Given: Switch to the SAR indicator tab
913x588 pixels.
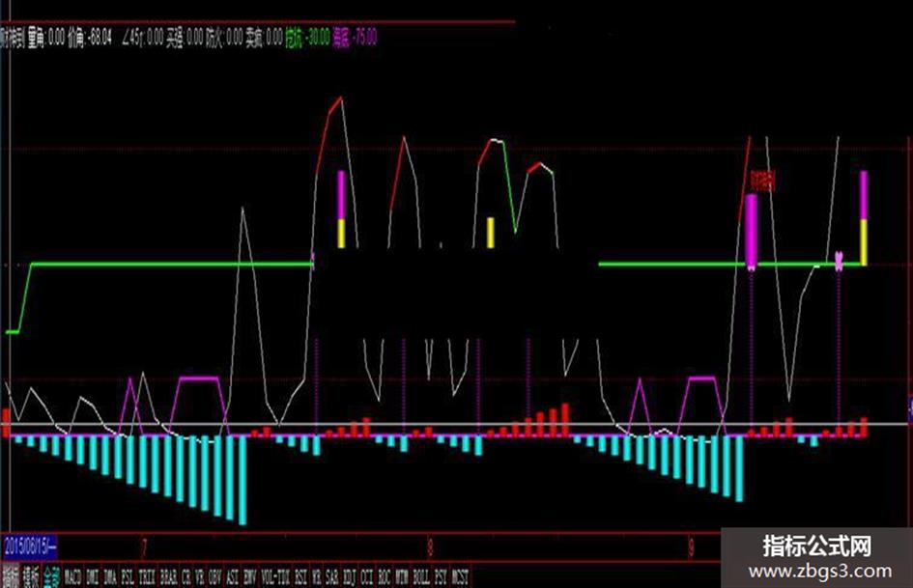Looking at the screenshot, I should pyautogui.click(x=332, y=577).
